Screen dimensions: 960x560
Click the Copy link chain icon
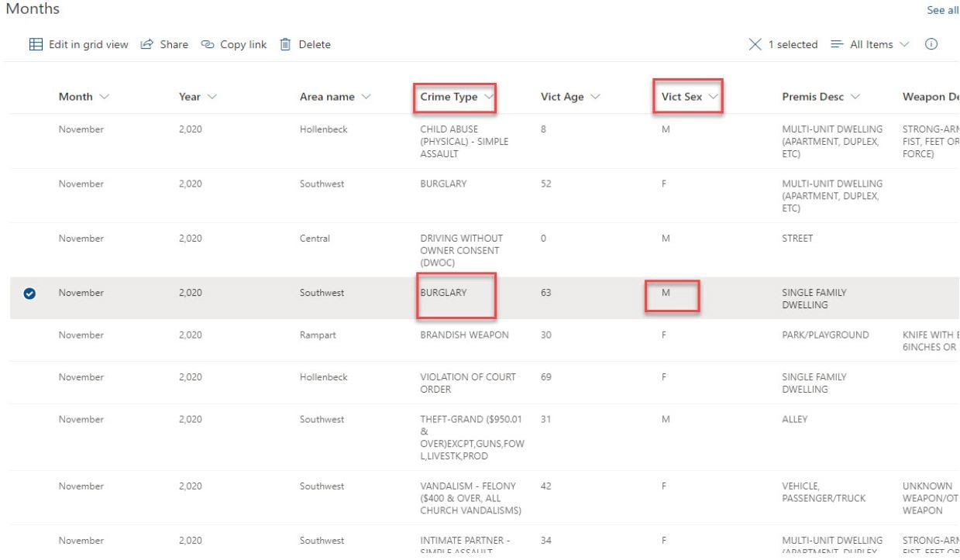208,45
